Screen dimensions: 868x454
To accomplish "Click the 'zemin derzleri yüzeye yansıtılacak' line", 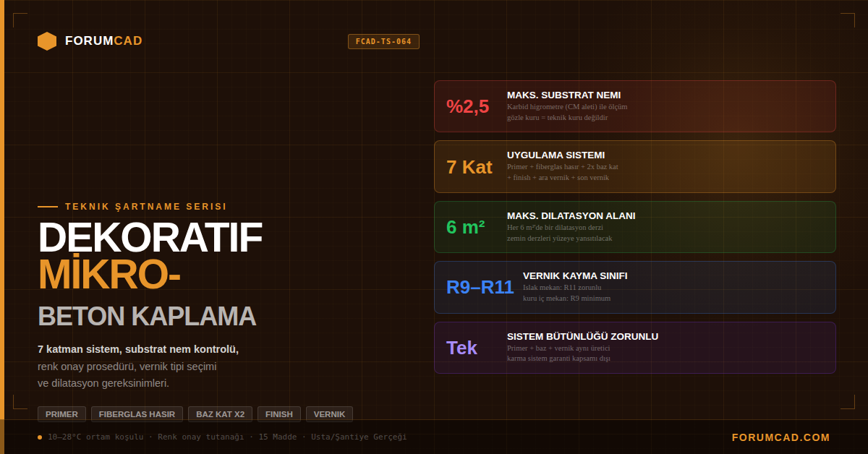I will 560,238.
